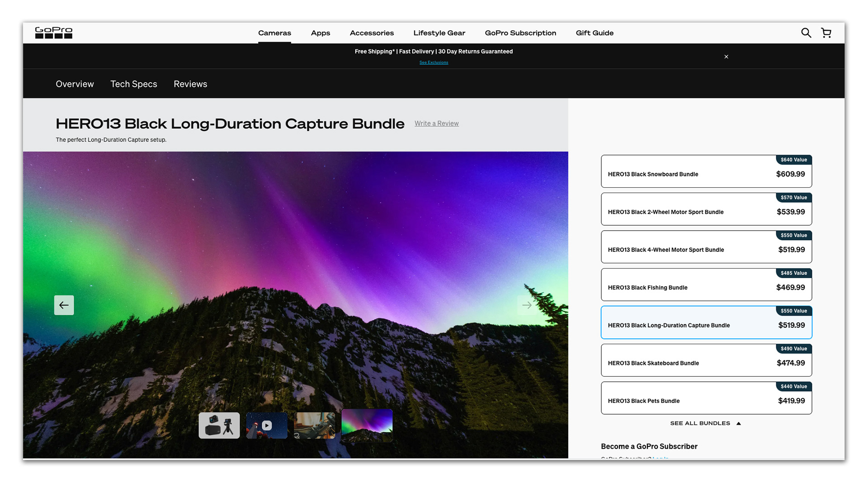The height and width of the screenshot is (483, 868).
Task: Open the Apps menu
Action: click(321, 33)
